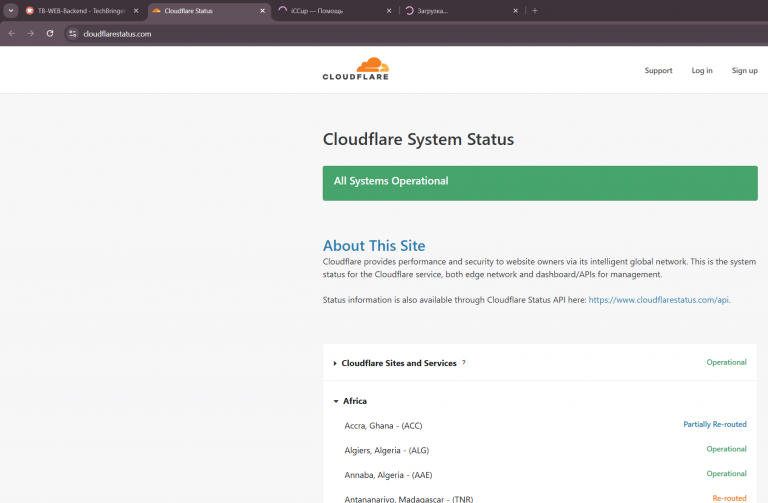
Task: Go forward in browser history
Action: [x=31, y=34]
